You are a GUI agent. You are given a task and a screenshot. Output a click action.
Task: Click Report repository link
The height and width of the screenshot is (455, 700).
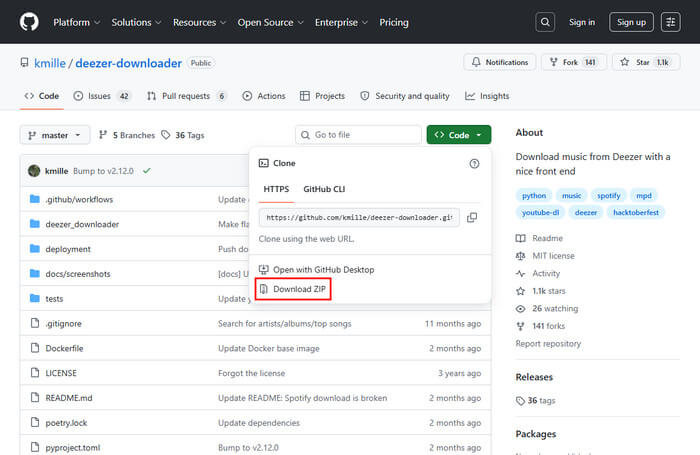pos(548,343)
